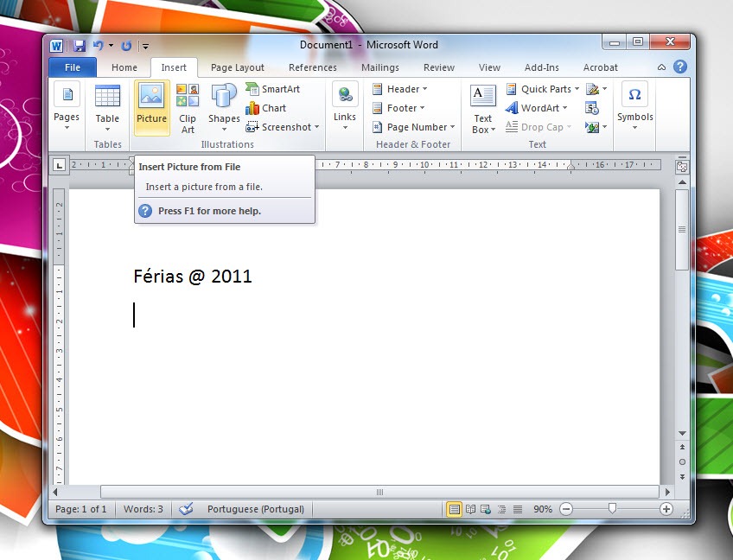
Task: Click horizontal scrollbar right arrow
Action: tap(667, 492)
